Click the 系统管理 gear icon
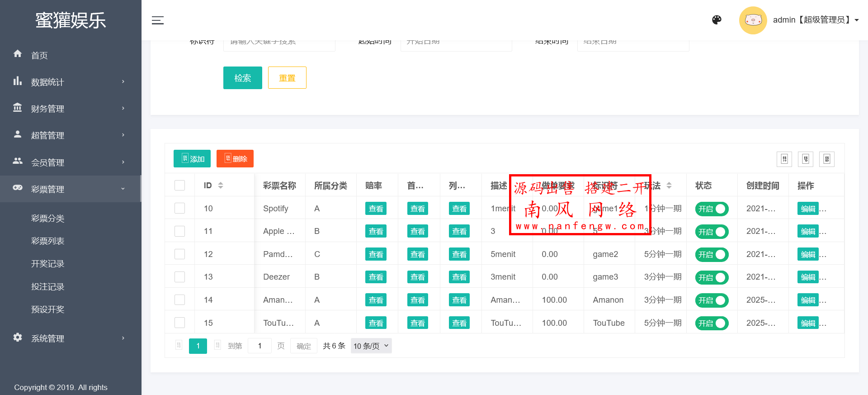The image size is (868, 395). pyautogui.click(x=18, y=337)
